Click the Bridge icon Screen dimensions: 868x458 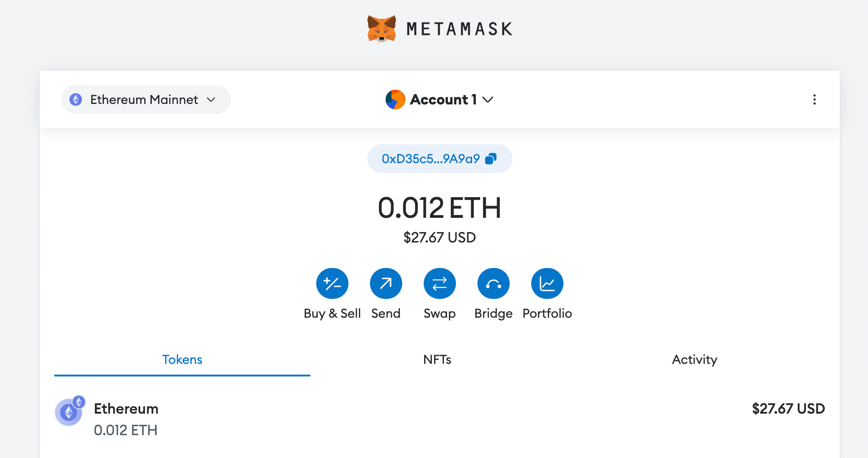[493, 283]
